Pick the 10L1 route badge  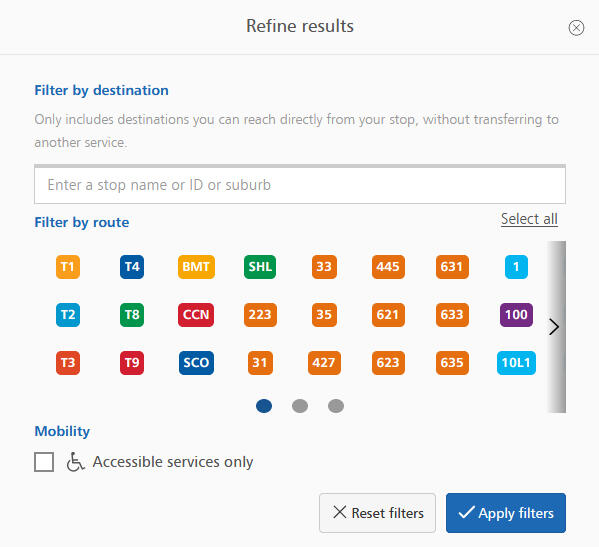(516, 363)
